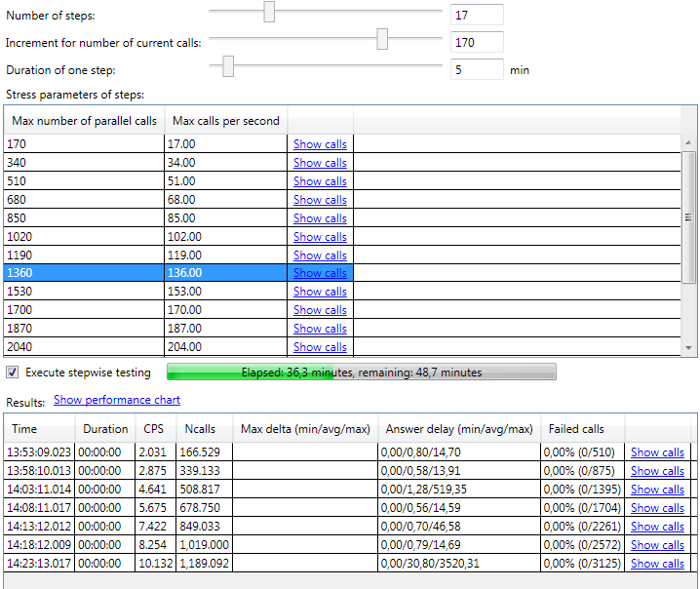The height and width of the screenshot is (589, 700).
Task: Click the Max delta (min/avg/max) header
Action: pyautogui.click(x=305, y=429)
